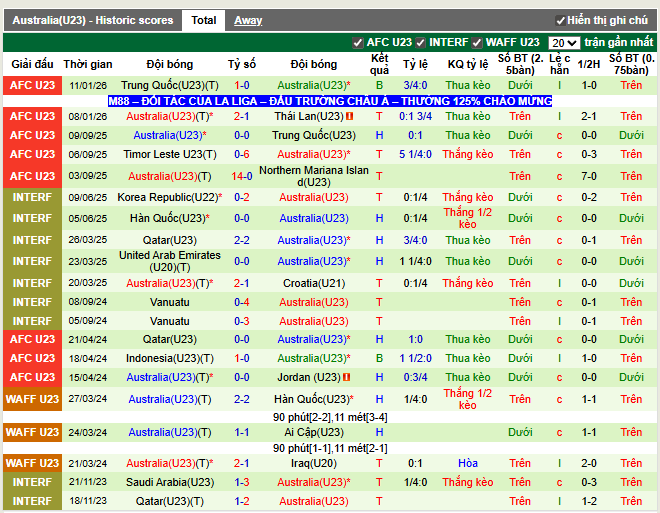This screenshot has height=513, width=660.
Task: Open the 20 recent matches dropdown
Action: [564, 43]
